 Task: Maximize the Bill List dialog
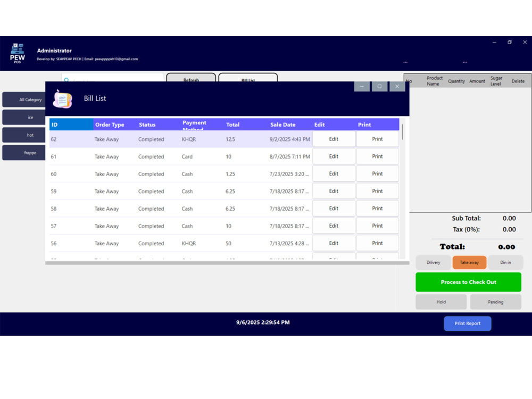379,86
